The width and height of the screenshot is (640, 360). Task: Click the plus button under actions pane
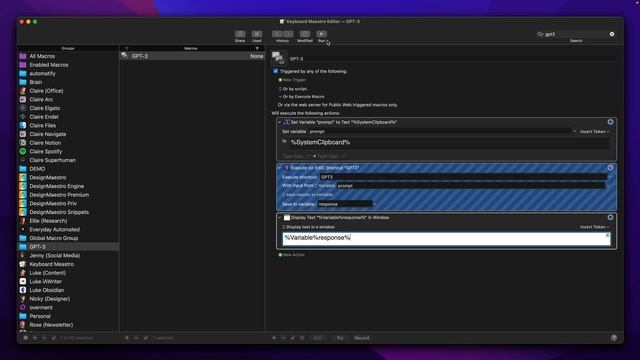(274, 338)
